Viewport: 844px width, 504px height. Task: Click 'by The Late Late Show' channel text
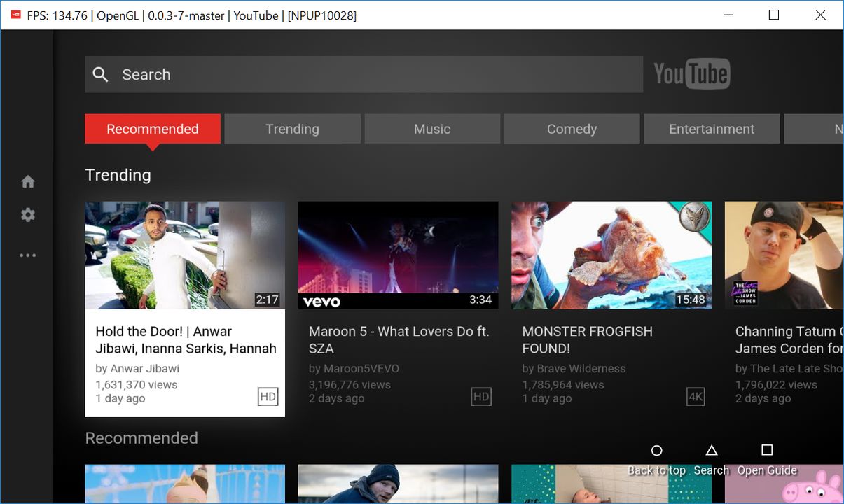[x=789, y=369]
